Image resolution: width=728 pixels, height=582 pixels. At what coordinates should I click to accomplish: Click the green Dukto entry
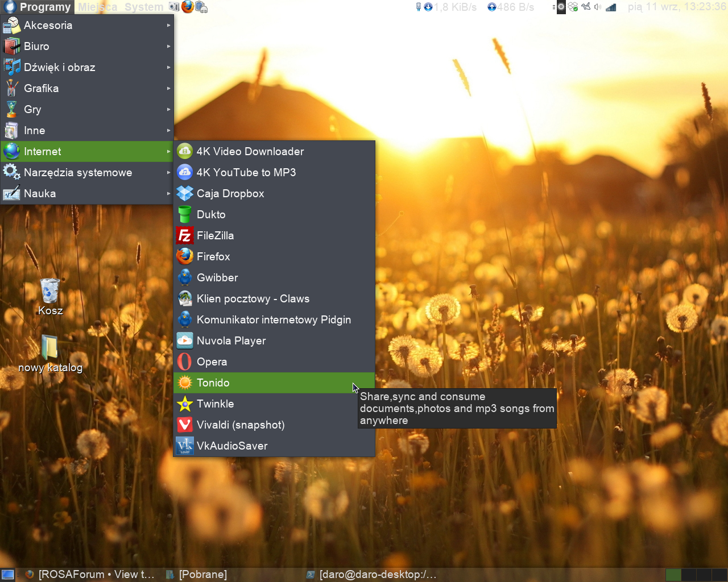pyautogui.click(x=274, y=214)
